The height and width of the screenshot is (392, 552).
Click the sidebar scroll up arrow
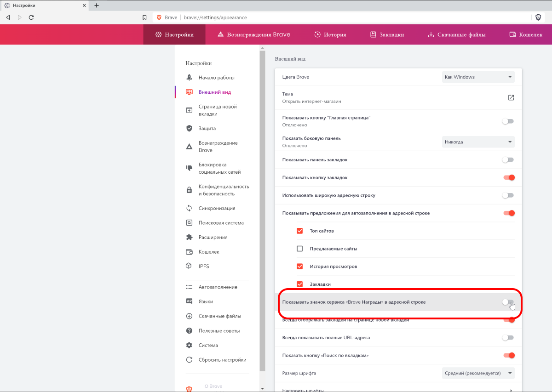click(262, 48)
